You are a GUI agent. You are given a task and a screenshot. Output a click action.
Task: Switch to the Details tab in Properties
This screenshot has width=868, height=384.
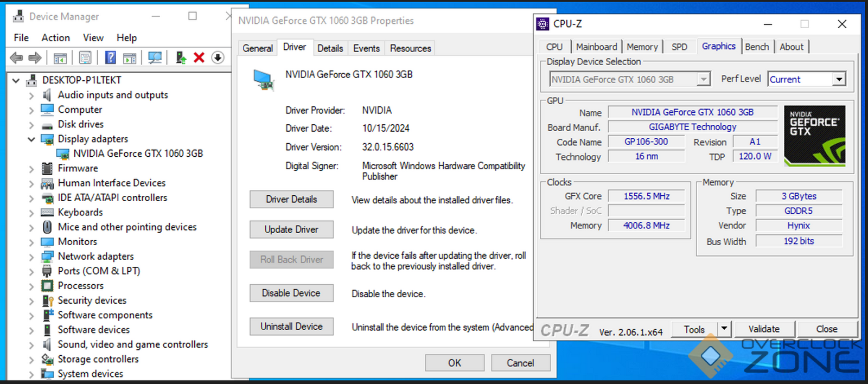330,48
